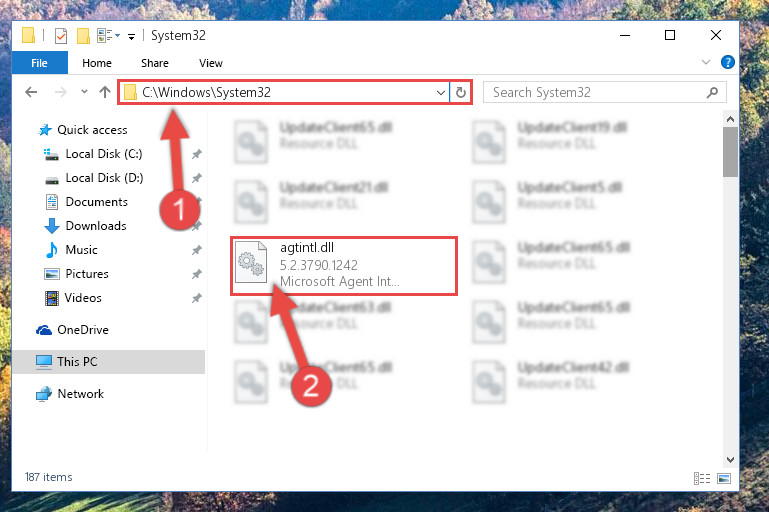Open the File menu

click(40, 63)
